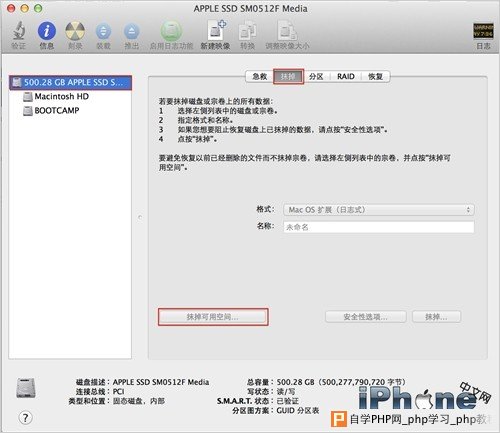Switch to the RAID tab
This screenshot has height=433, width=500.
click(346, 77)
